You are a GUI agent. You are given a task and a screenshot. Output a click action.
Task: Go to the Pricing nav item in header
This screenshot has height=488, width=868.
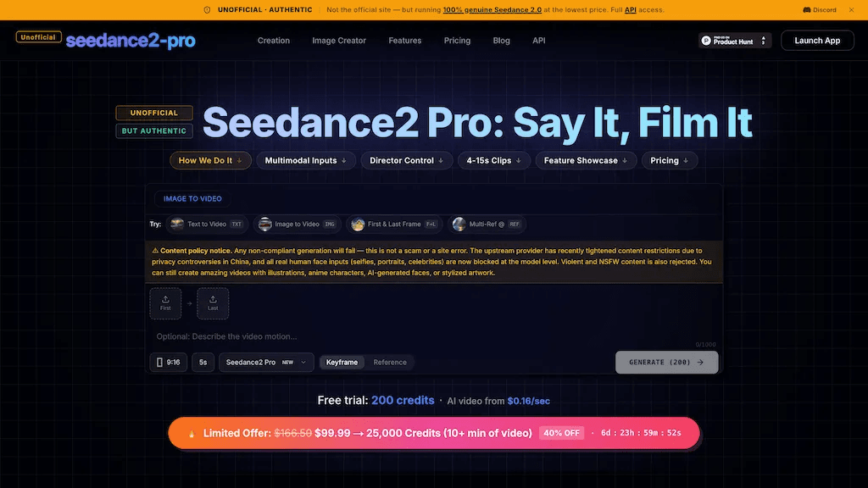(x=457, y=41)
